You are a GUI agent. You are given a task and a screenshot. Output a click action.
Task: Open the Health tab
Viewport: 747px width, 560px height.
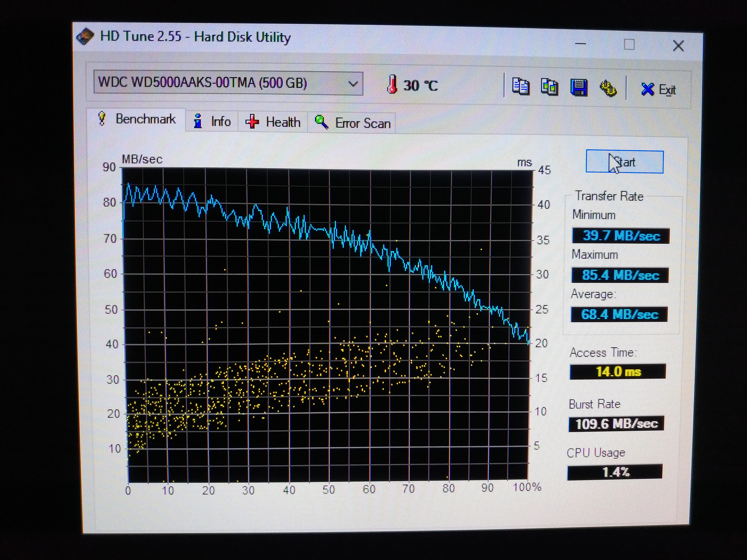click(x=273, y=122)
